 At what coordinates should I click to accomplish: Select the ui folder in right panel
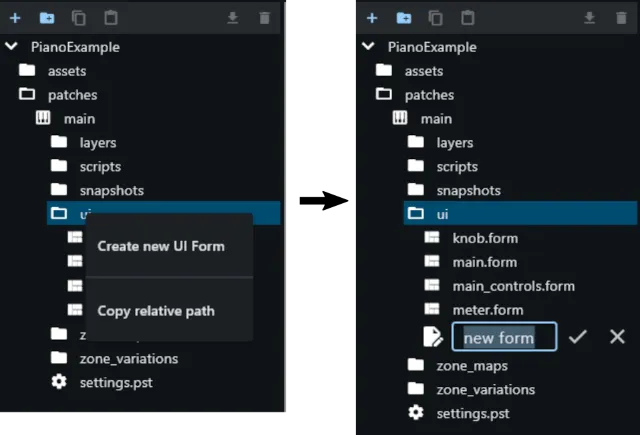coord(520,213)
